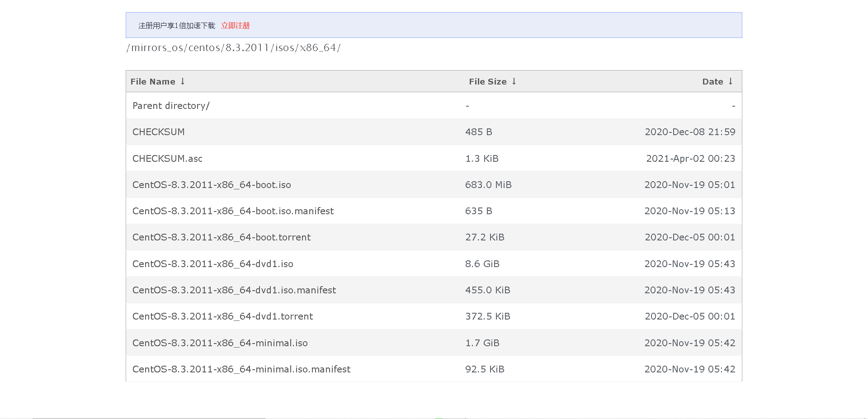Click the red register now link
This screenshot has height=419, width=868.
(x=236, y=26)
